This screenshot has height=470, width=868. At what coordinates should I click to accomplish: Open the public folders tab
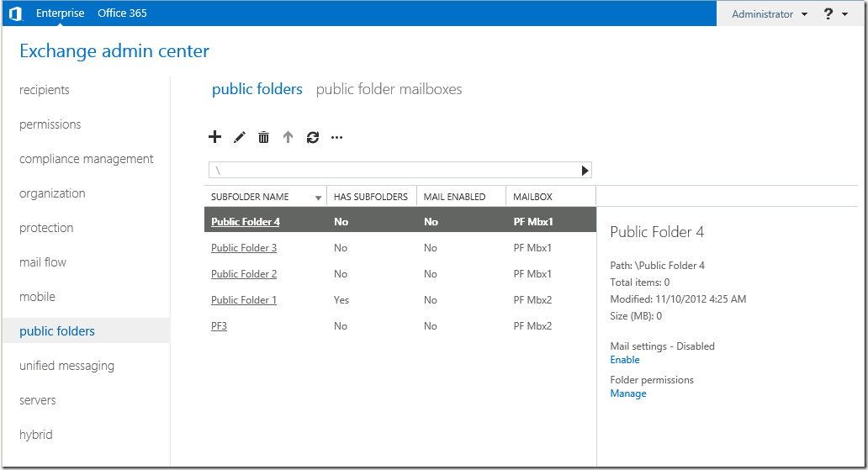pyautogui.click(x=257, y=89)
